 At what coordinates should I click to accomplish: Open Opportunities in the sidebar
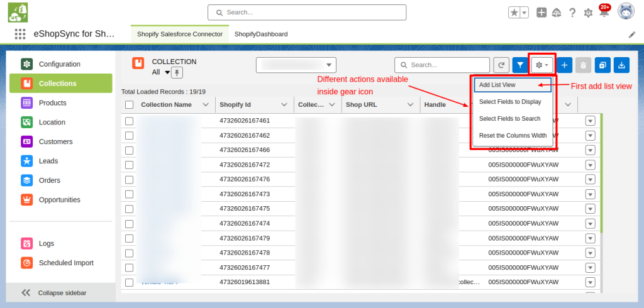pyautogui.click(x=61, y=200)
